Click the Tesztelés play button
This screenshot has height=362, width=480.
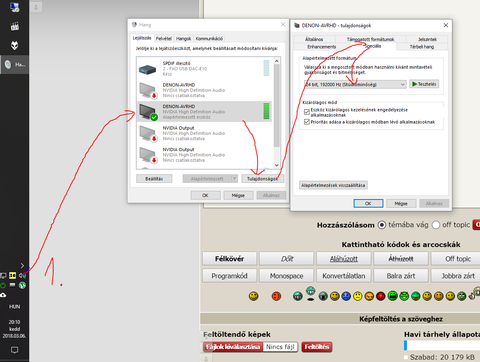pos(424,84)
